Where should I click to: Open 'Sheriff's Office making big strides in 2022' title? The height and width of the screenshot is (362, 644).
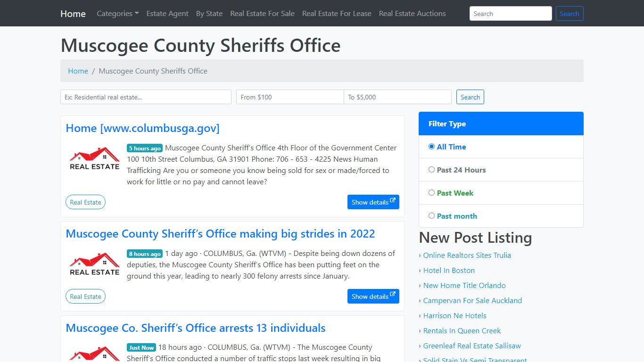220,234
